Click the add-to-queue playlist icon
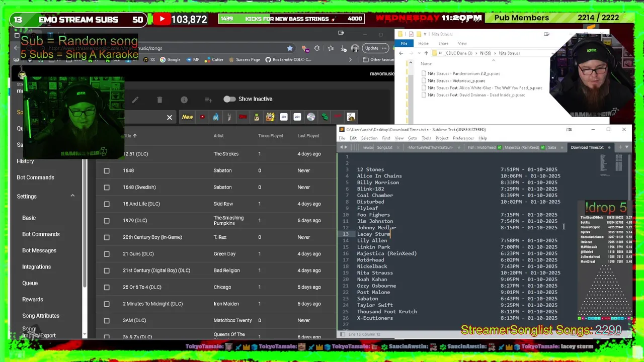 [x=208, y=100]
